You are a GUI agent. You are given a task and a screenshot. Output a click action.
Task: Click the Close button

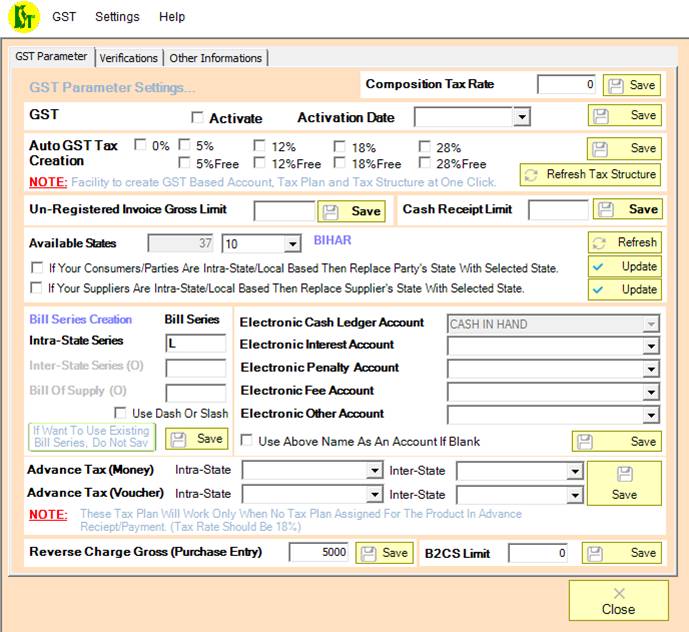tap(618, 601)
